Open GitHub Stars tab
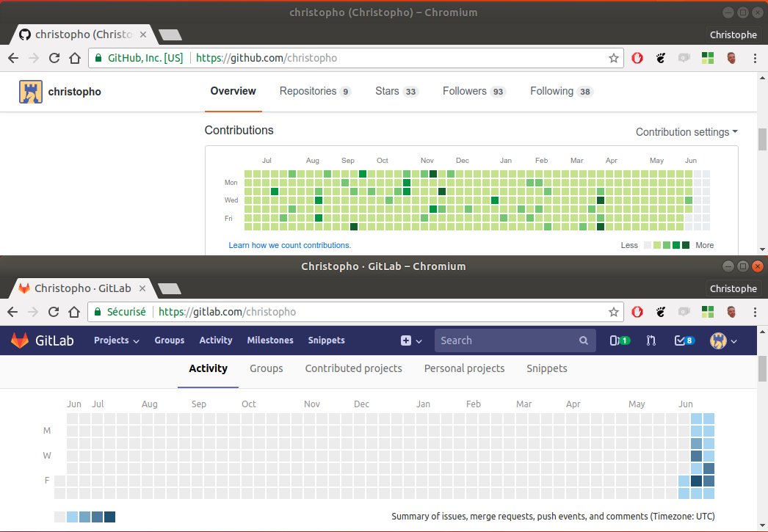Screen dimensions: 768x532 tap(396, 91)
